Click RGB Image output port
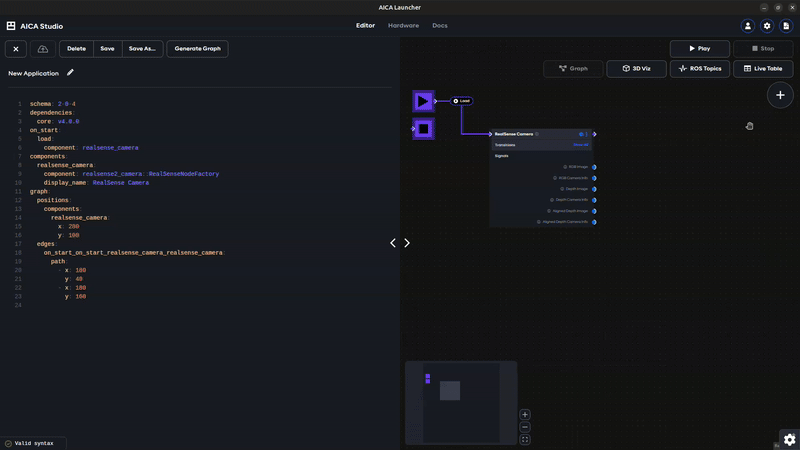 point(594,167)
